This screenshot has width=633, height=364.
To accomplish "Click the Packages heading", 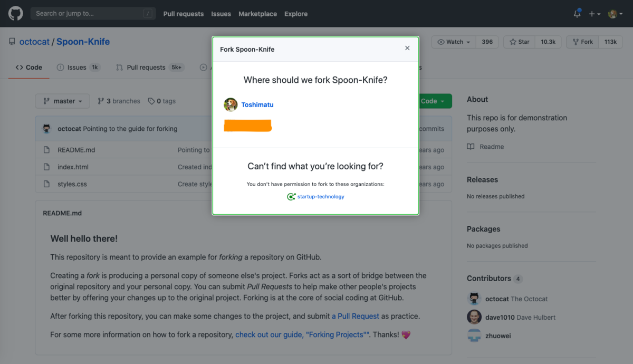I will pyautogui.click(x=483, y=229).
